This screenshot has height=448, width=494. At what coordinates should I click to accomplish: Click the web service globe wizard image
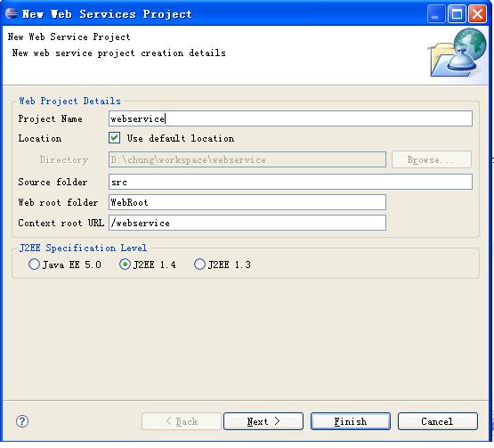point(457,53)
